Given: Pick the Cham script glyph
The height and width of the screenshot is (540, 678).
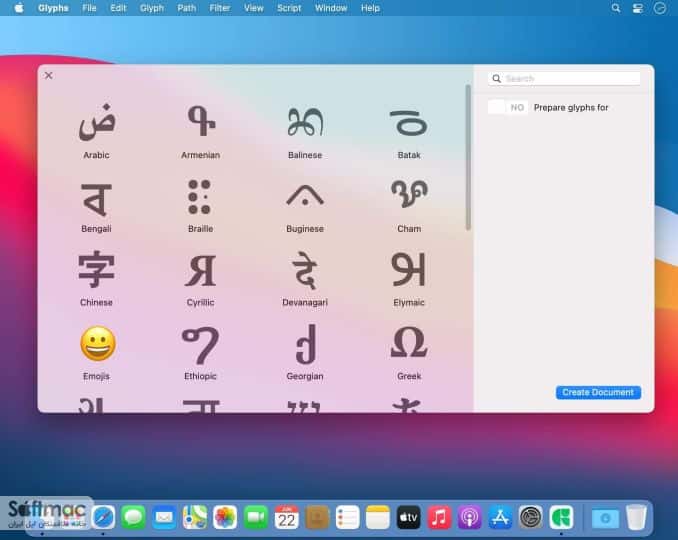Looking at the screenshot, I should (409, 196).
